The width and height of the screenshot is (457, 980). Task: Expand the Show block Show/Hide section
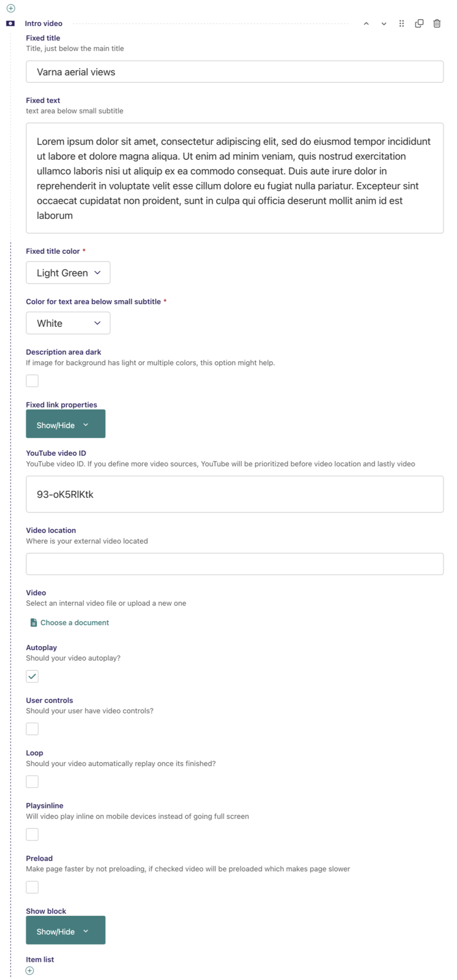pos(66,931)
